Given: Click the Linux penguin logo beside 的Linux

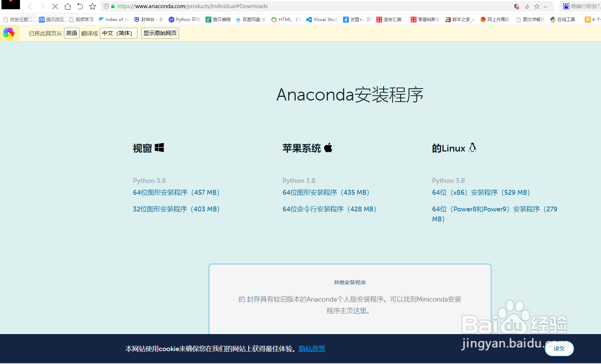Looking at the screenshot, I should pyautogui.click(x=472, y=147).
